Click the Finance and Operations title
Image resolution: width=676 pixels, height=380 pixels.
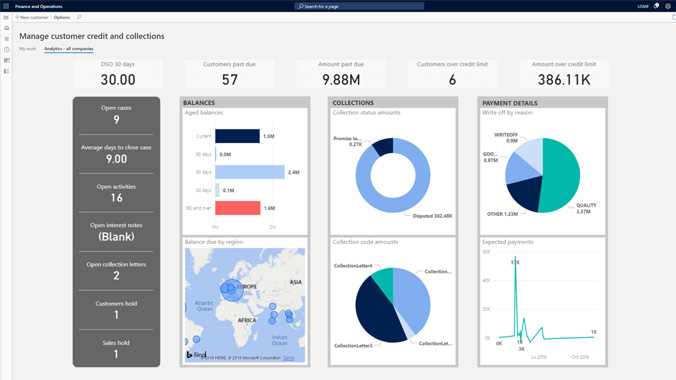click(x=38, y=6)
